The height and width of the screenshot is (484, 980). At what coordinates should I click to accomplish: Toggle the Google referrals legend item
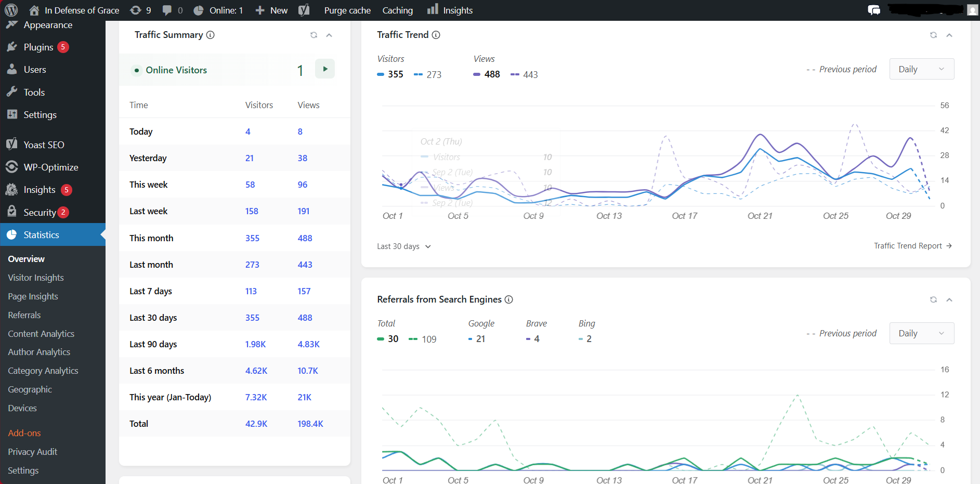click(x=477, y=339)
